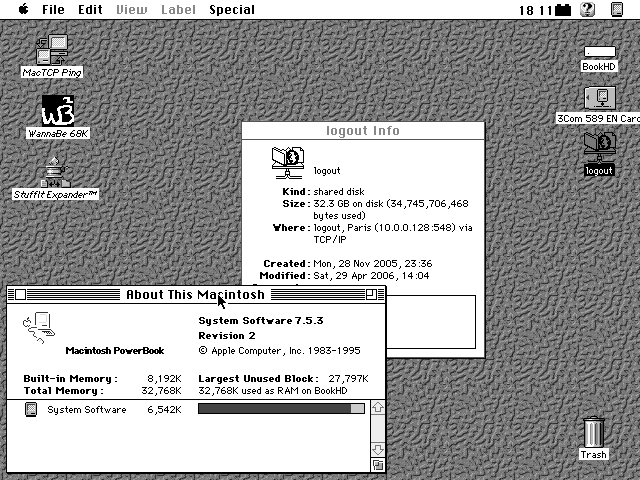The width and height of the screenshot is (640, 480).
Task: Open the Special menu
Action: point(231,10)
